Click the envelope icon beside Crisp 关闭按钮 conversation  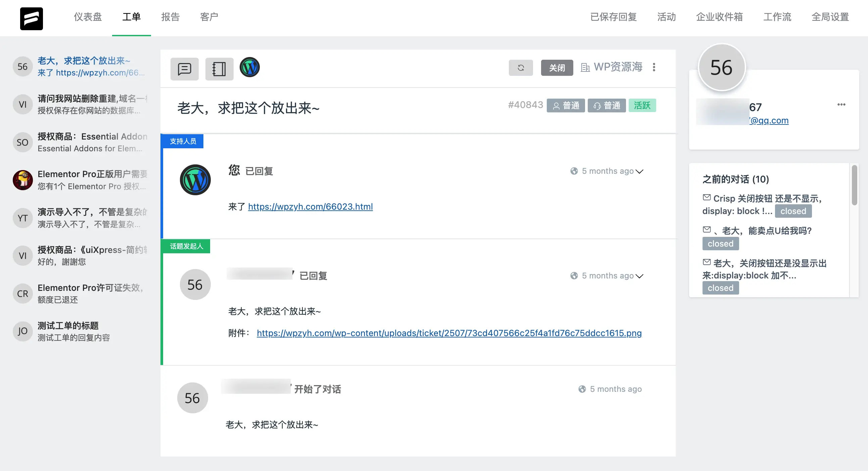tap(707, 197)
